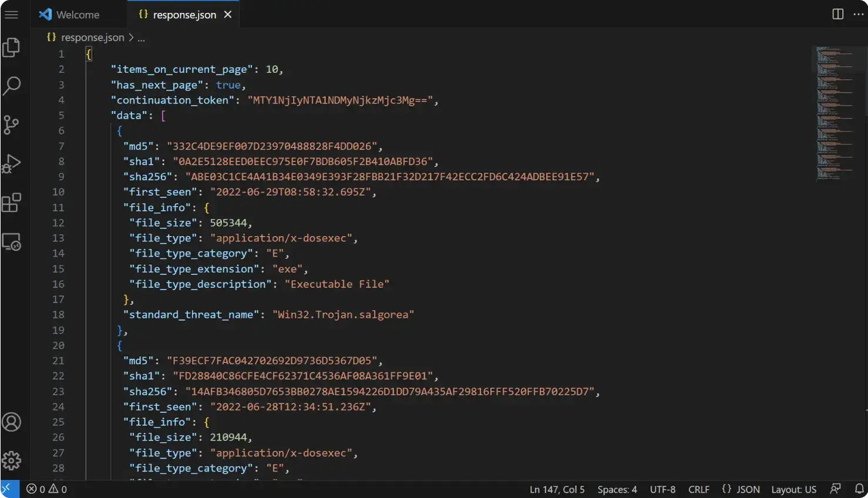Open notifications bell
The image size is (868, 498).
click(859, 489)
